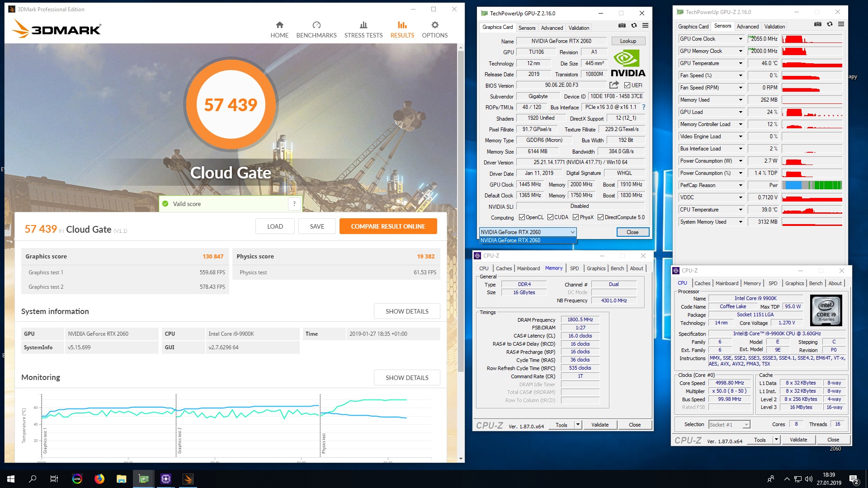Expand Fan Speed (%) sensor dropdown

[x=741, y=75]
